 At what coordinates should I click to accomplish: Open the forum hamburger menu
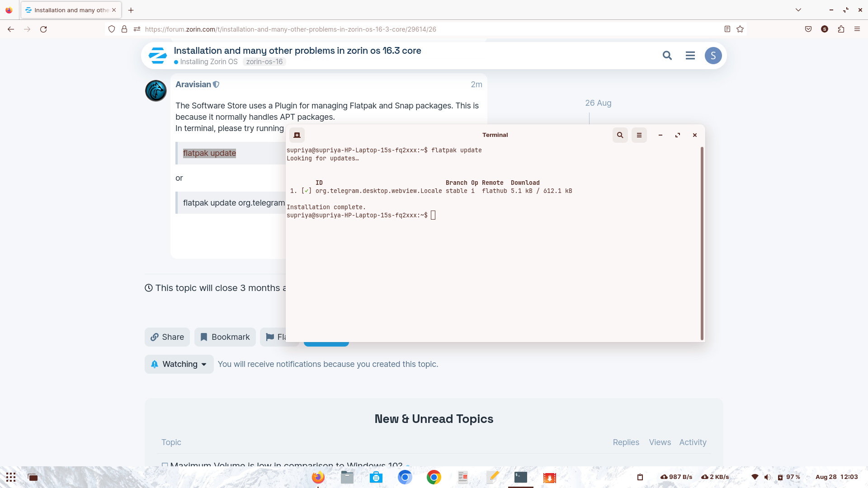click(x=690, y=56)
